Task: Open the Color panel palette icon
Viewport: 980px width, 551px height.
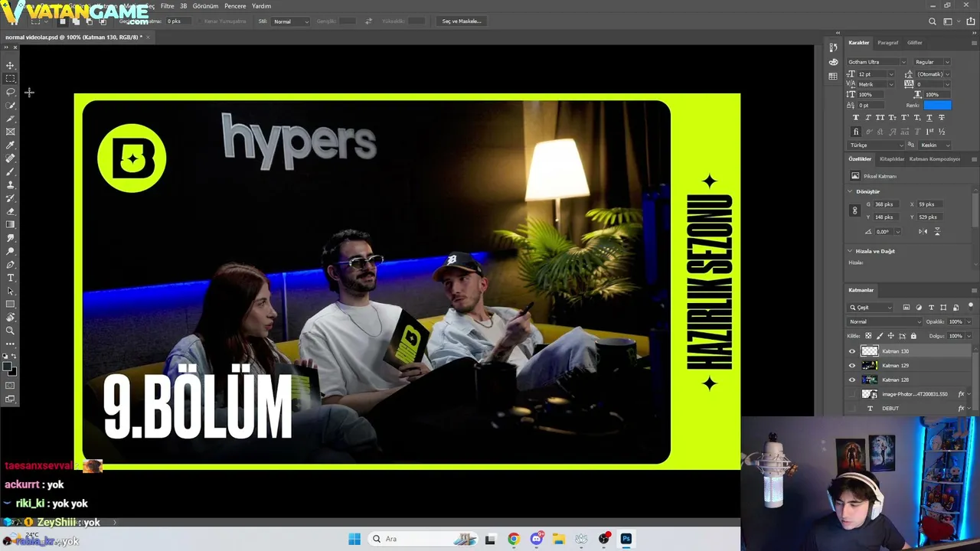Action: pos(833,62)
